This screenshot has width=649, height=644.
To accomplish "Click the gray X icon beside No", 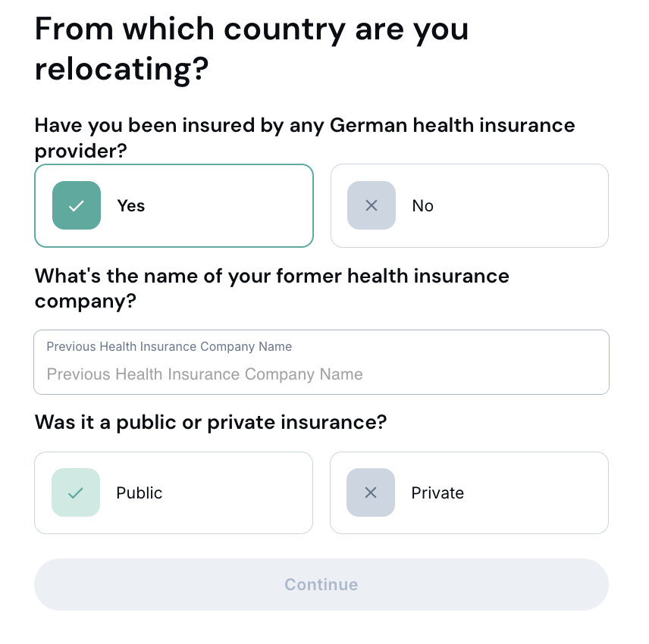I will (x=372, y=205).
